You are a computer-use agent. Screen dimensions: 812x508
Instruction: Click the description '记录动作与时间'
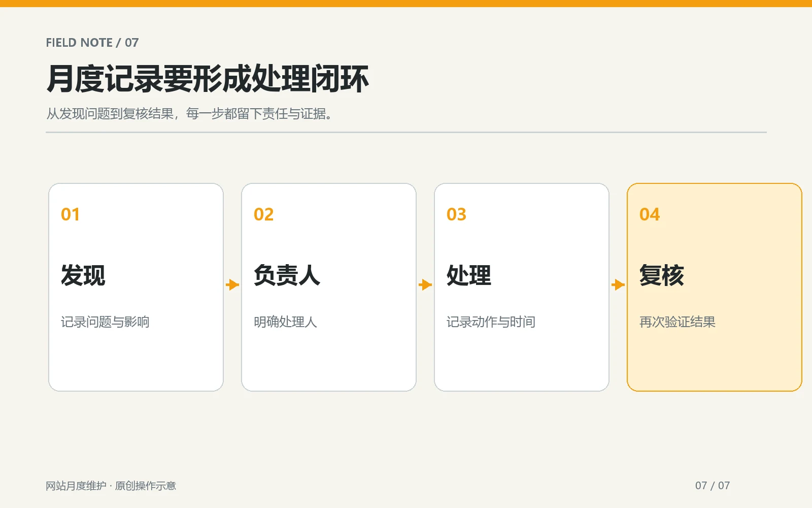click(491, 322)
